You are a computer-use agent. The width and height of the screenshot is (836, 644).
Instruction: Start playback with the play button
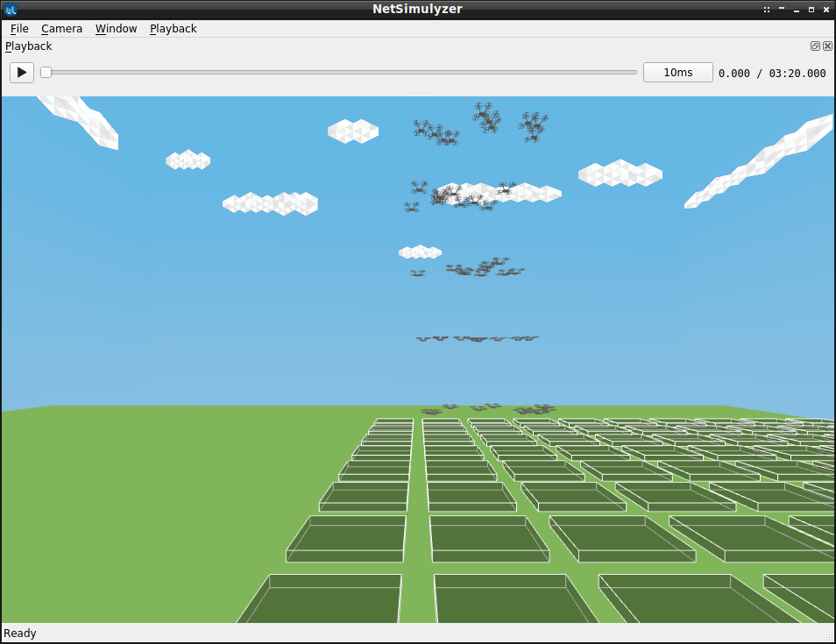coord(22,73)
